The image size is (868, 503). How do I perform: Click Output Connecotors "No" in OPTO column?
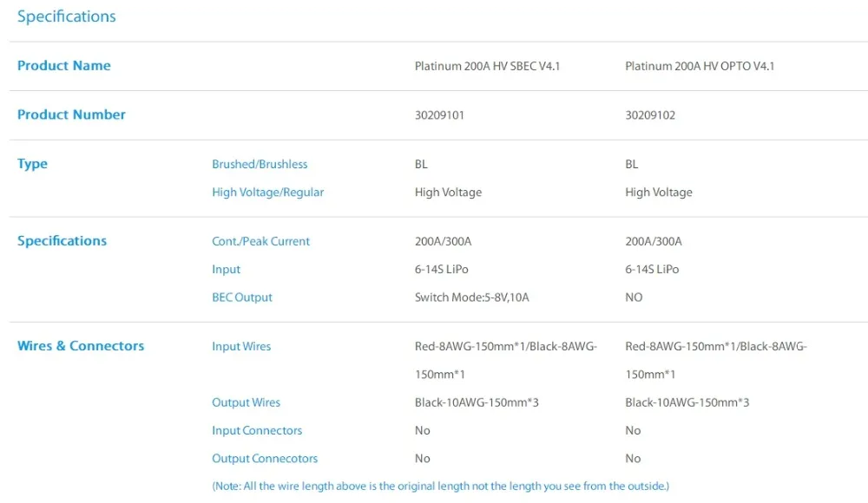[x=633, y=458]
